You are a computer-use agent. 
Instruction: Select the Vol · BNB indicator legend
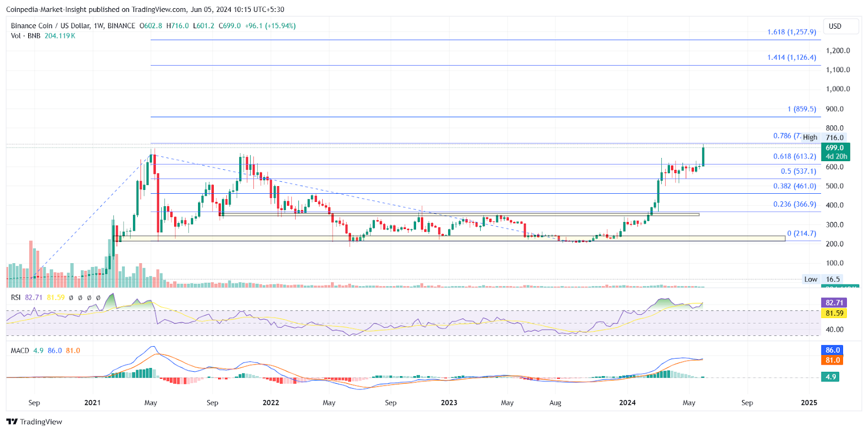click(x=25, y=36)
